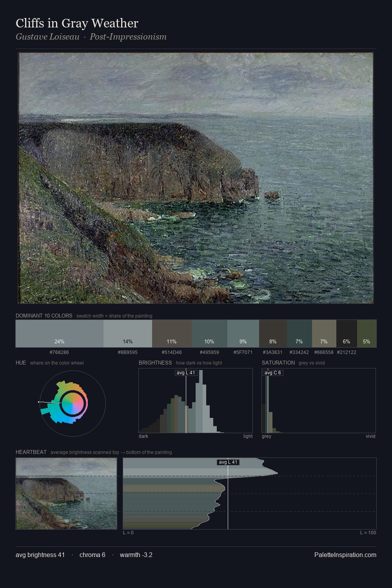Image resolution: width=392 pixels, height=588 pixels.
Task: Click the title 'Cliffs in Gray Weather'
Action: coord(77,23)
